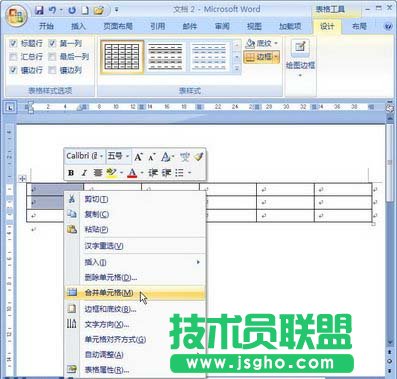Screen dimensions: 397x379
Task: Apply bold in mini toolbar
Action: click(x=71, y=173)
